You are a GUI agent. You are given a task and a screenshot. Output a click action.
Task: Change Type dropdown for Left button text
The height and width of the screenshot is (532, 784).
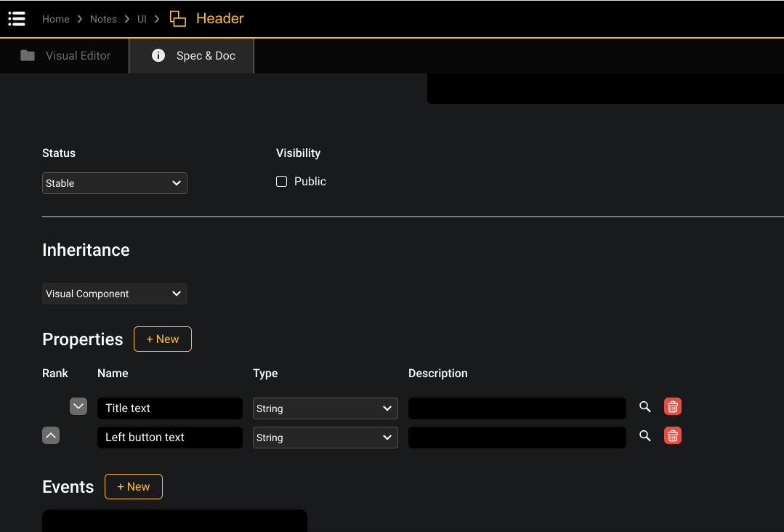coord(325,438)
